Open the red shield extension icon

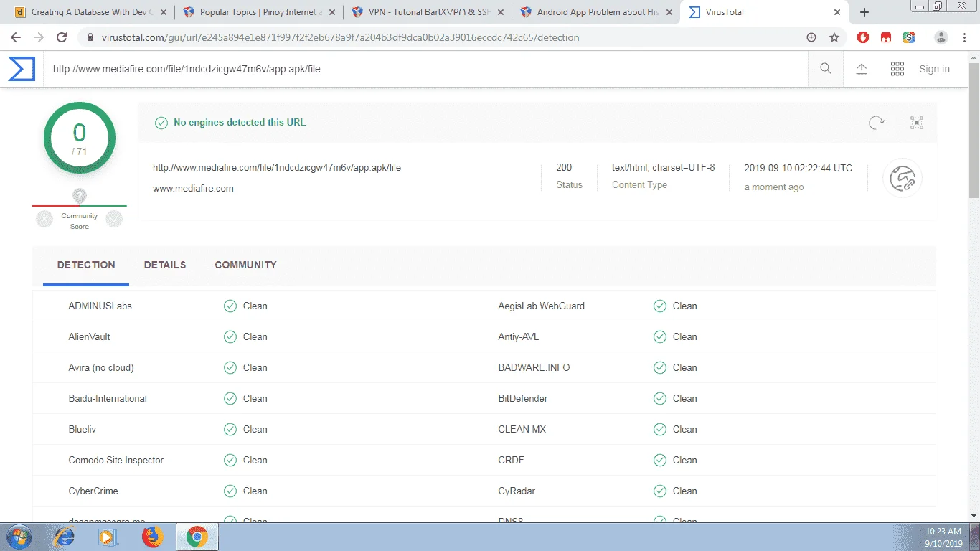[x=864, y=37]
